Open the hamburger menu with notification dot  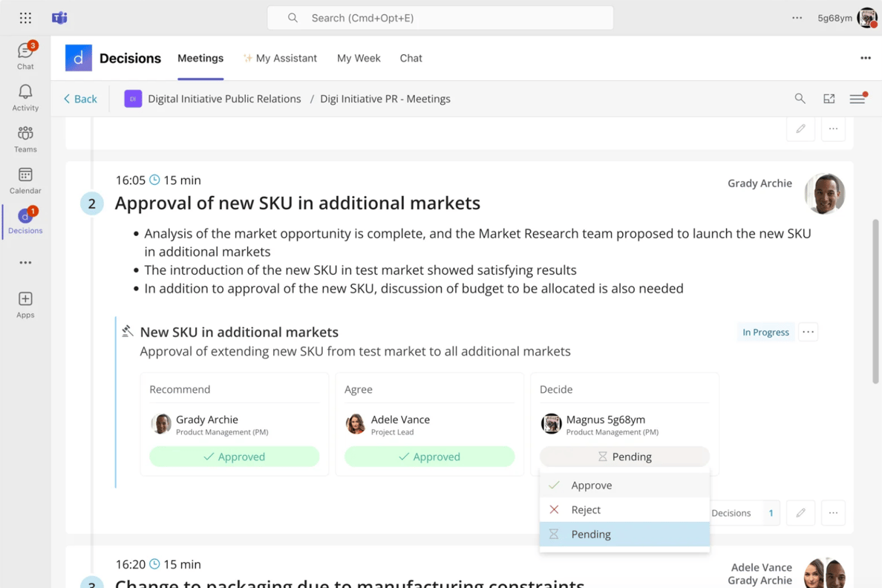click(857, 99)
